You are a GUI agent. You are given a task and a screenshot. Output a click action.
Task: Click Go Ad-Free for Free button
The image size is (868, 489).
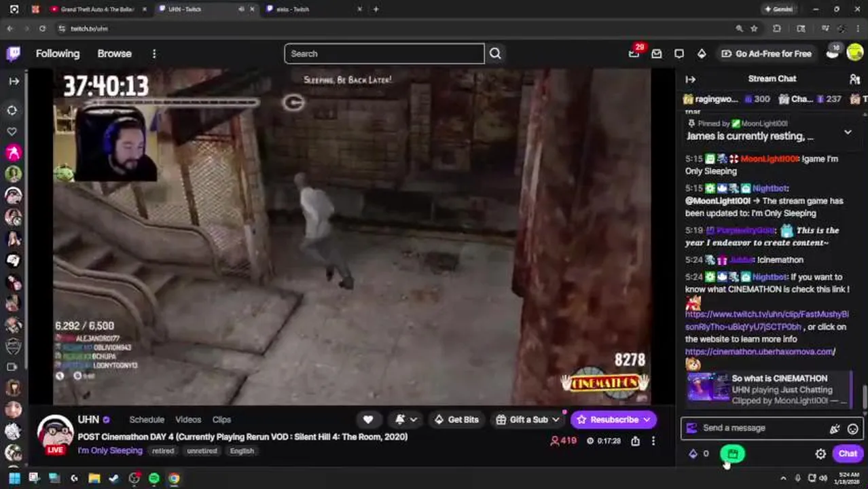coord(766,54)
